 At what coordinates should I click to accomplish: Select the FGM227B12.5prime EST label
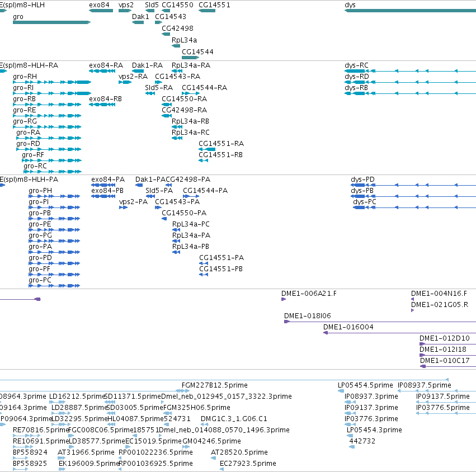215,385
